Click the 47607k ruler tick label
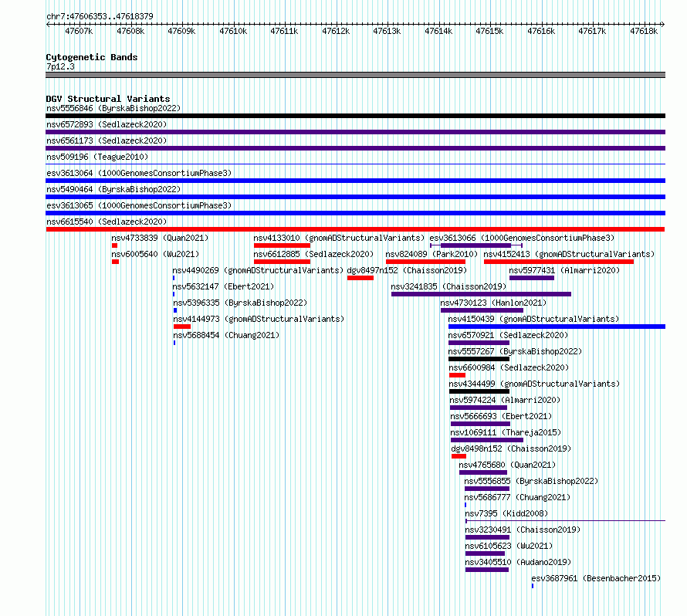 [79, 31]
